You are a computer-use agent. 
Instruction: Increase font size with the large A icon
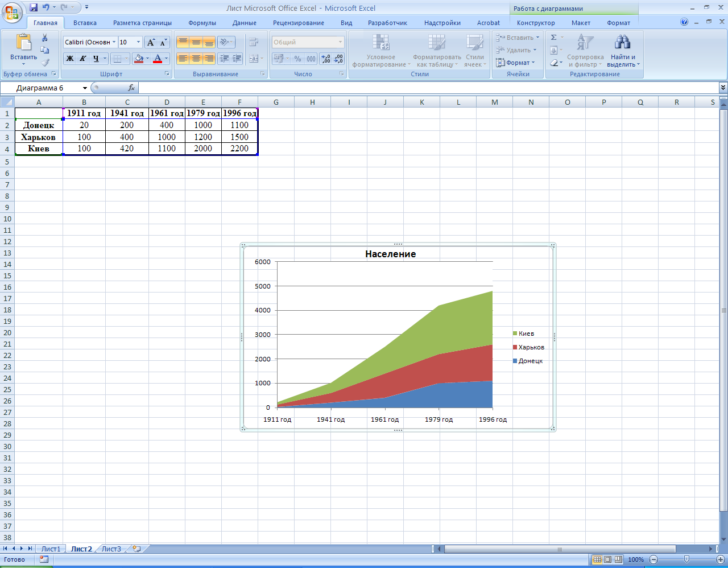click(151, 42)
